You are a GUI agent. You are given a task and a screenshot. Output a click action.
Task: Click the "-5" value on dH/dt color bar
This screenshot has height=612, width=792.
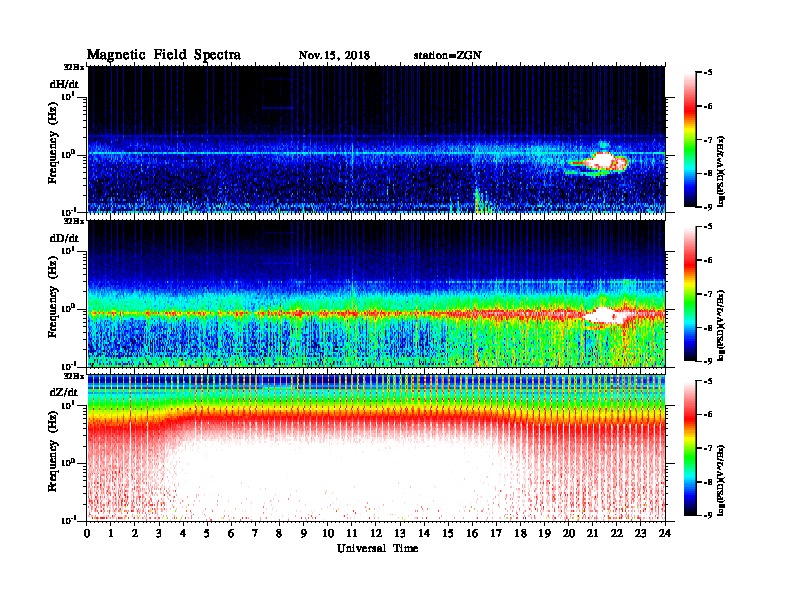click(x=708, y=73)
